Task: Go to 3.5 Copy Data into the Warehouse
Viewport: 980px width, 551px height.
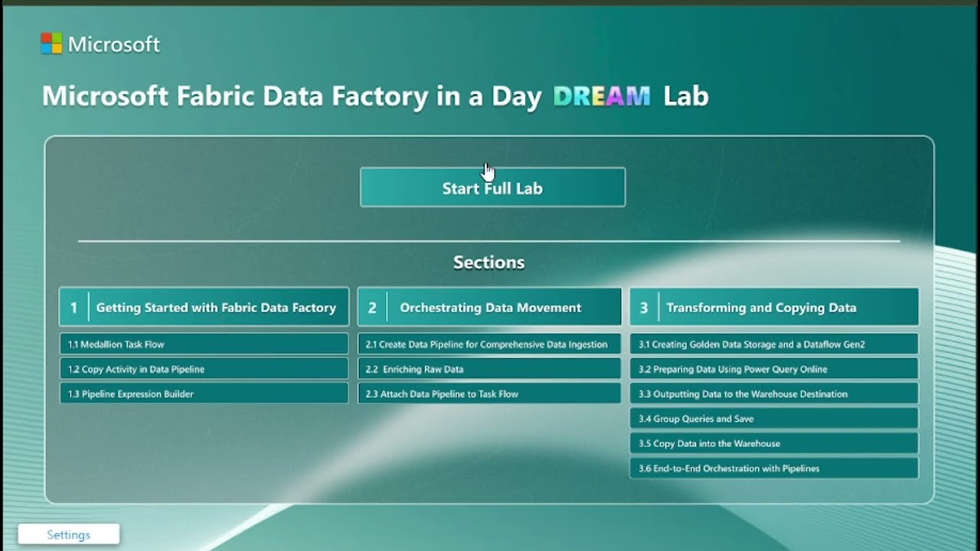Action: point(774,443)
